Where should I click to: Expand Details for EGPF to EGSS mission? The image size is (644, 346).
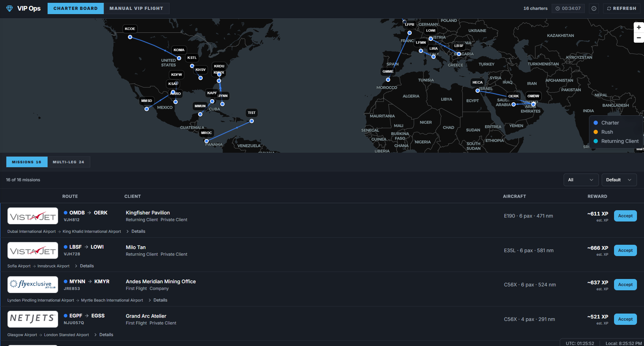[104, 335]
